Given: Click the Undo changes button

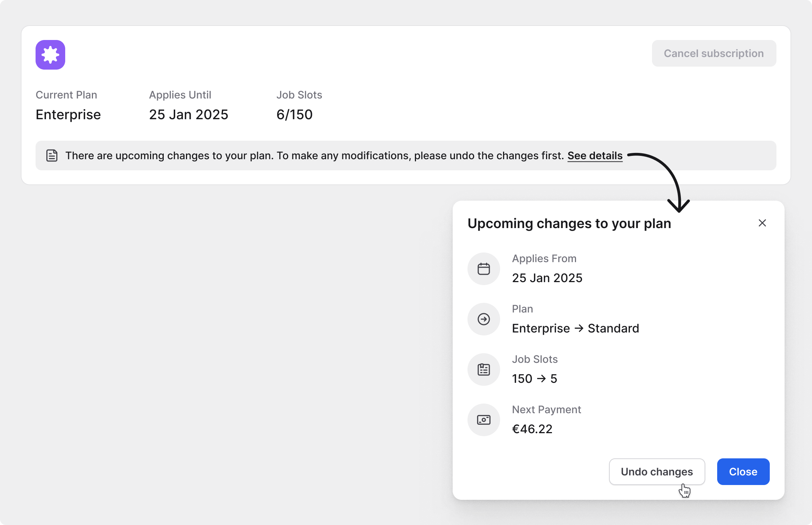Looking at the screenshot, I should tap(657, 472).
